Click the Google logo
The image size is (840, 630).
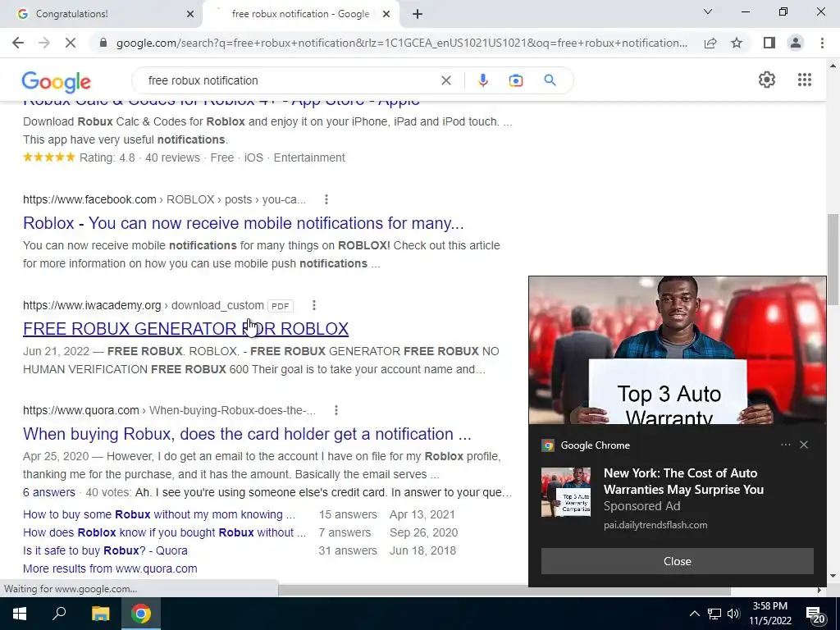point(57,81)
